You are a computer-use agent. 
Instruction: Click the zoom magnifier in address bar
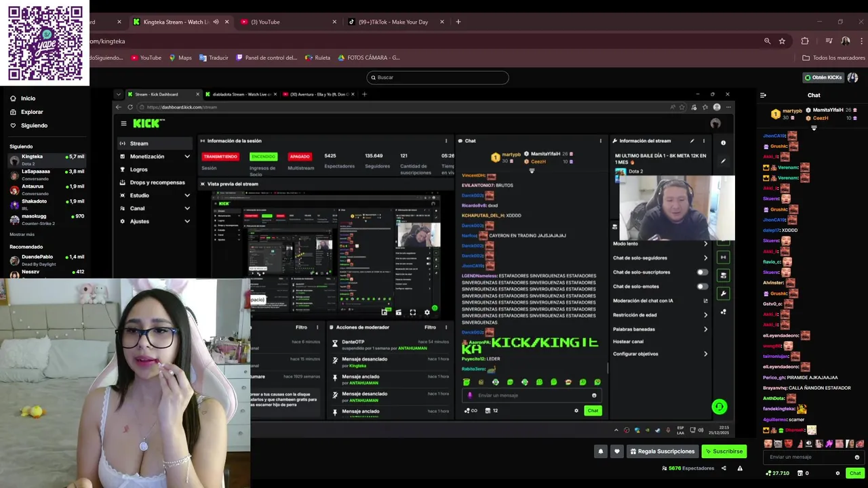[767, 41]
